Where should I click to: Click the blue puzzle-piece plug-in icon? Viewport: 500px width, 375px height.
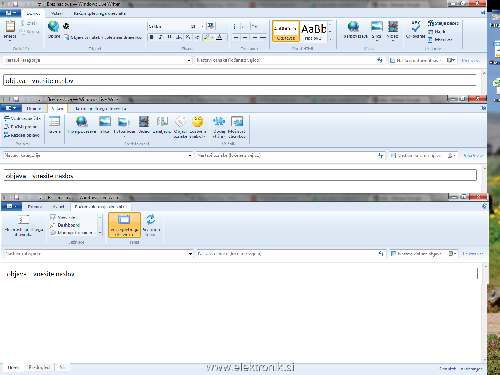pyautogui.click(x=219, y=121)
